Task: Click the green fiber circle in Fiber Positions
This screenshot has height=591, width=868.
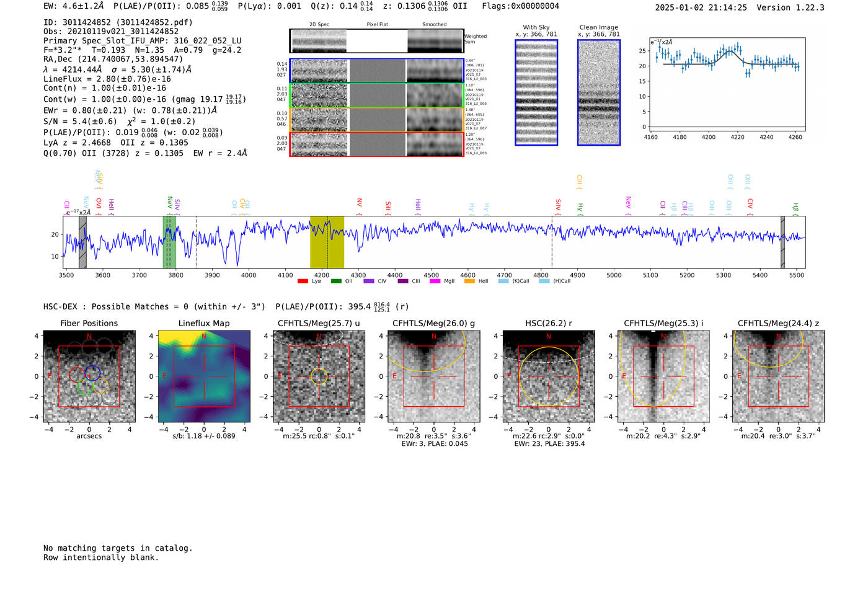Action: [86, 388]
